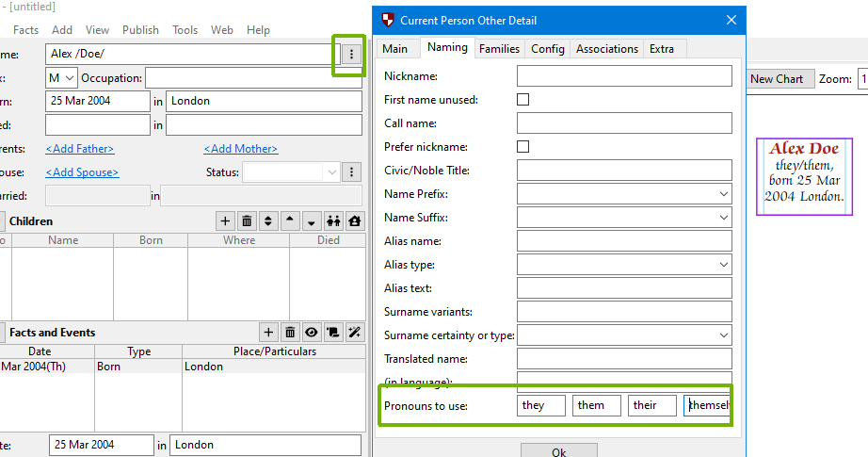
Task: Click the delete fact trash icon
Action: (290, 333)
